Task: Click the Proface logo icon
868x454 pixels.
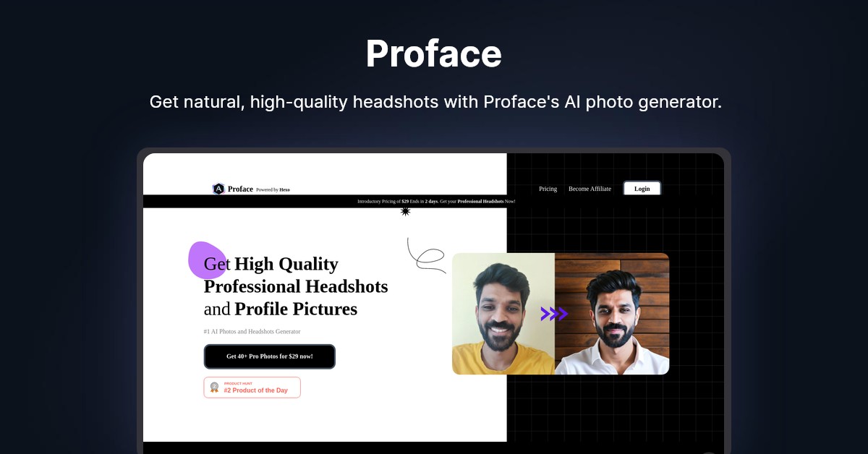Action: point(218,189)
